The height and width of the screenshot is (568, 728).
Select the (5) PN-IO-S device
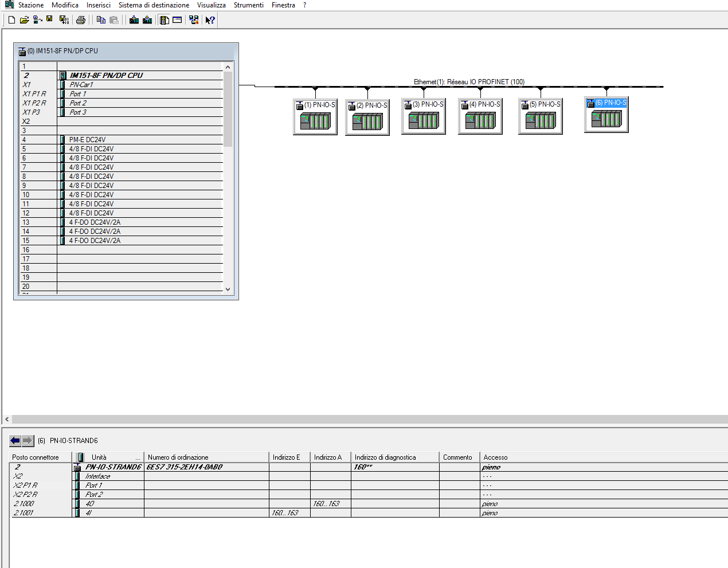click(541, 116)
